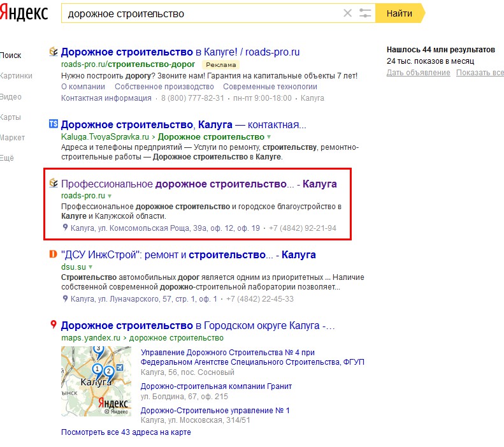Click favicon of roads-pro.ru ad result

[x=54, y=52]
